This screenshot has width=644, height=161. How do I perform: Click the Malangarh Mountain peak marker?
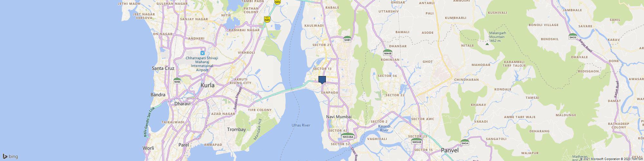tap(487, 44)
